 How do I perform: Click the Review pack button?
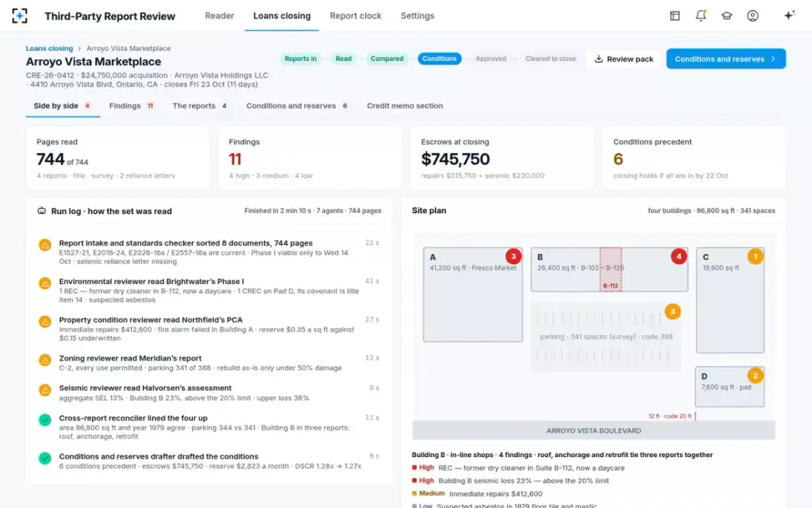(624, 59)
